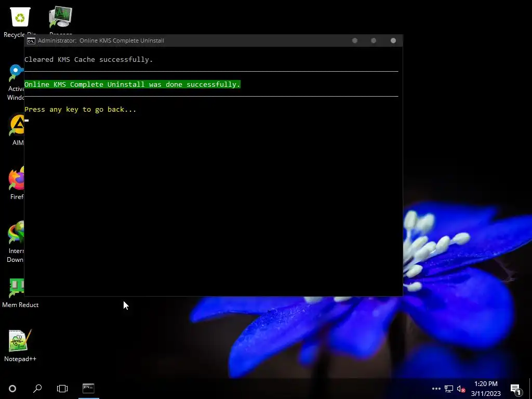Click the 'Press any key to go back...' text
The height and width of the screenshot is (399, 532).
click(80, 109)
